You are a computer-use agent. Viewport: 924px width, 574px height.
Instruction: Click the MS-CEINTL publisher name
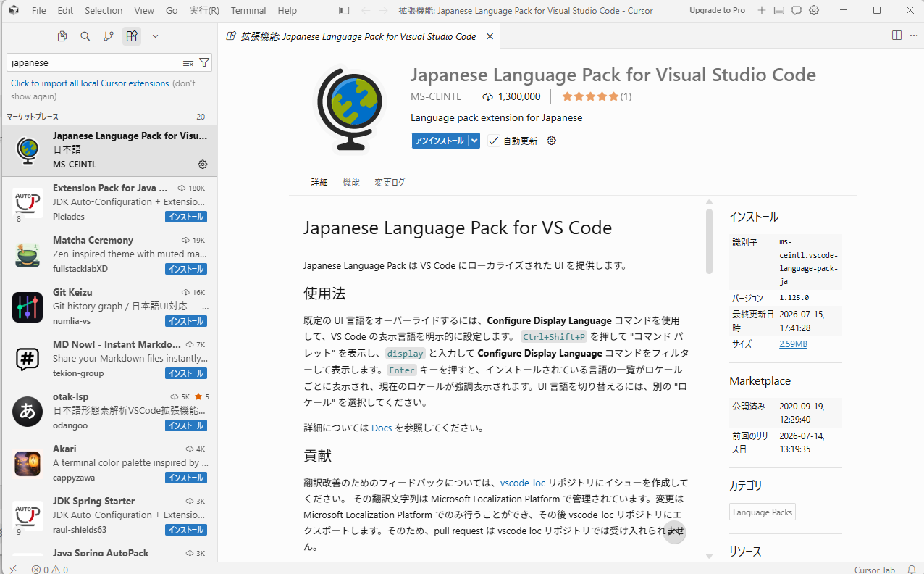tap(436, 96)
